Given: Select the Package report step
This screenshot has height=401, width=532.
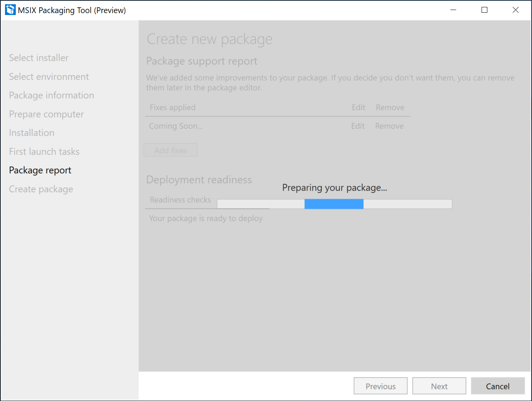Looking at the screenshot, I should [x=40, y=170].
